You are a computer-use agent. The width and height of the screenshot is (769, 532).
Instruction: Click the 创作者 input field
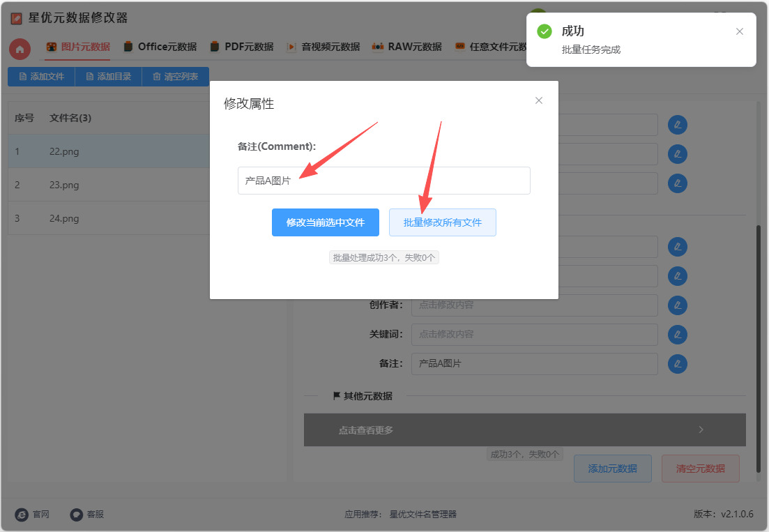535,305
